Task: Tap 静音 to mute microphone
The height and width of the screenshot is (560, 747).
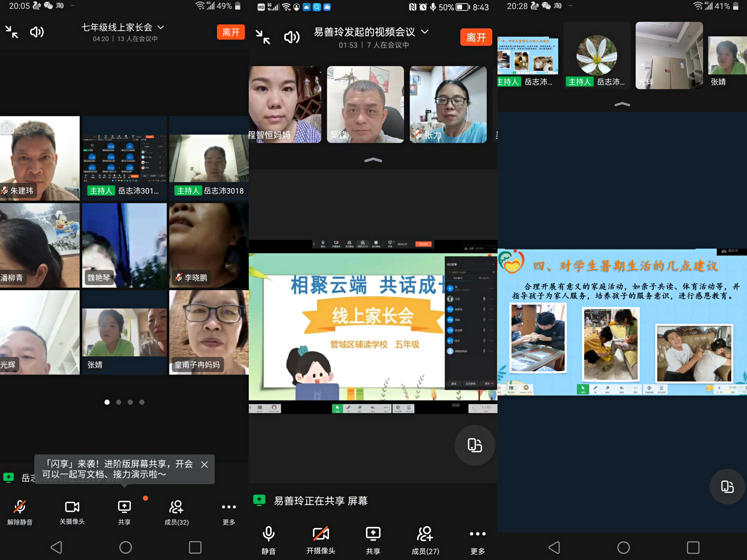Action: [x=268, y=540]
